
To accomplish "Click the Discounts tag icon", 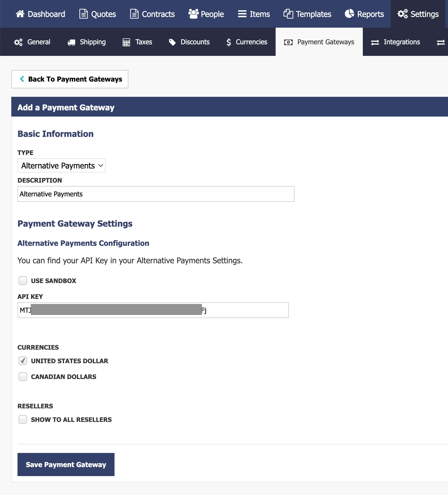I will click(172, 42).
